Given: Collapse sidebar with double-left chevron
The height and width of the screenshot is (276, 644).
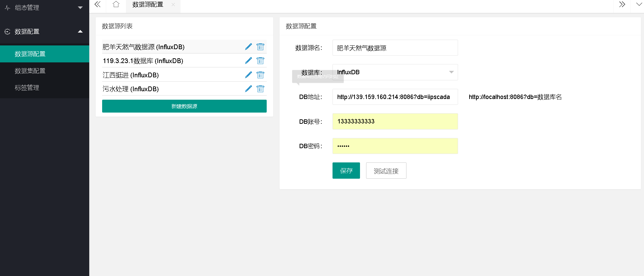Looking at the screenshot, I should tap(97, 4).
